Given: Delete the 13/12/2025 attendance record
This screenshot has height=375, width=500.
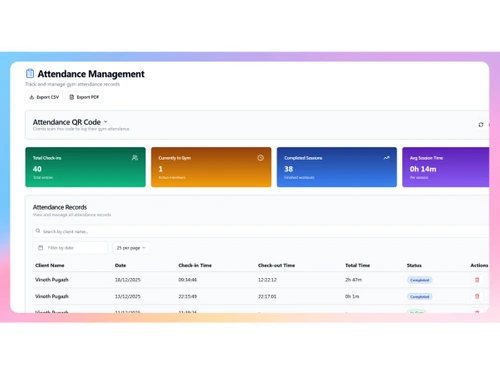Looking at the screenshot, I should pyautogui.click(x=477, y=296).
